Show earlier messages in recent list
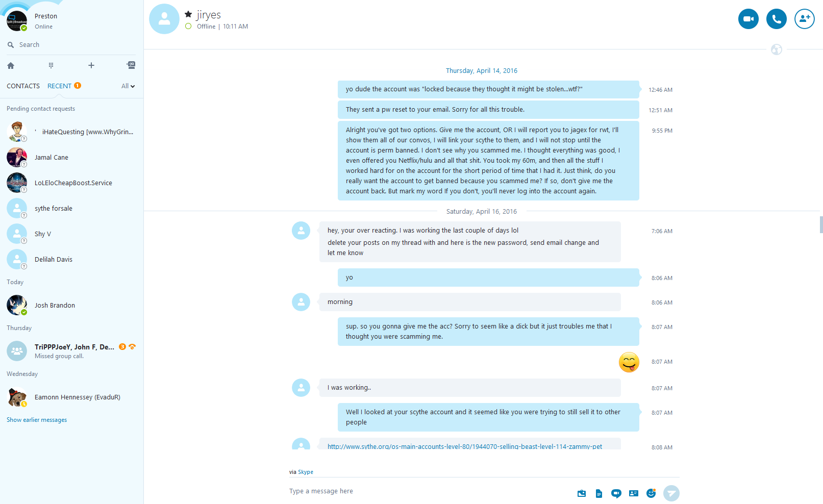This screenshot has width=823, height=504. [x=37, y=420]
